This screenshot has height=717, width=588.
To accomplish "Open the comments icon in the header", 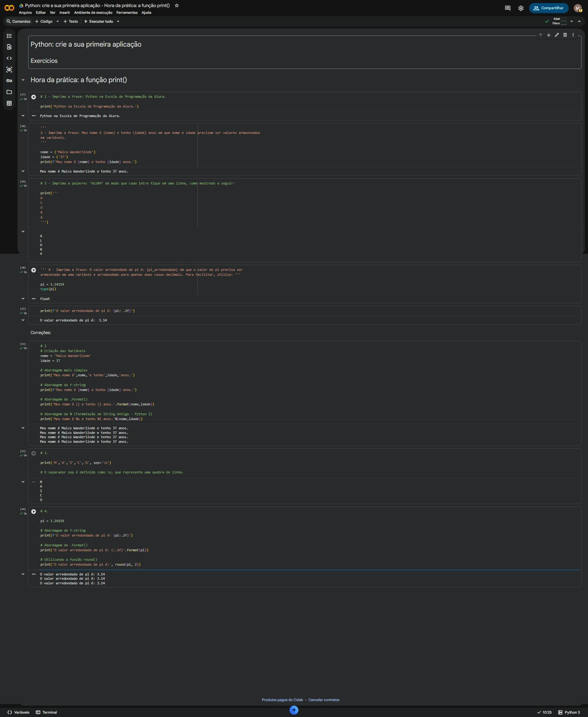I will pyautogui.click(x=507, y=8).
